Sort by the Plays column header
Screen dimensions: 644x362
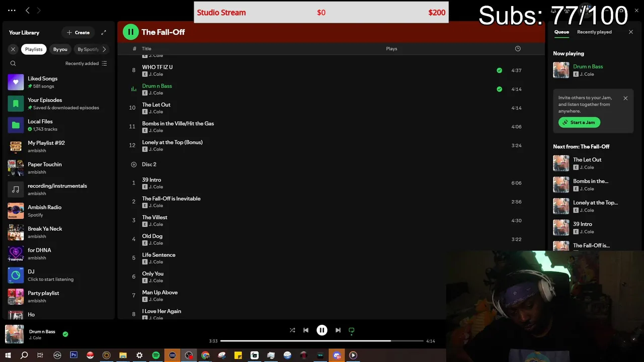[391, 49]
